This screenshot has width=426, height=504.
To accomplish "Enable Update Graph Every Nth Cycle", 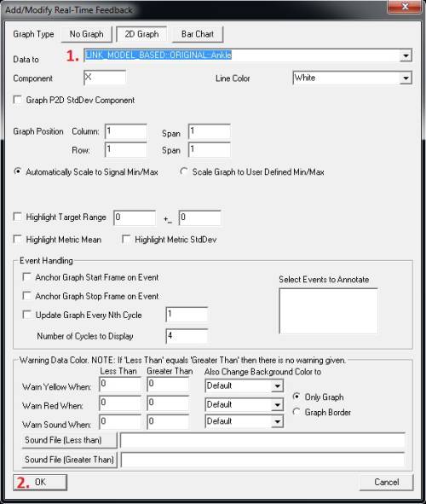I will pyautogui.click(x=27, y=315).
